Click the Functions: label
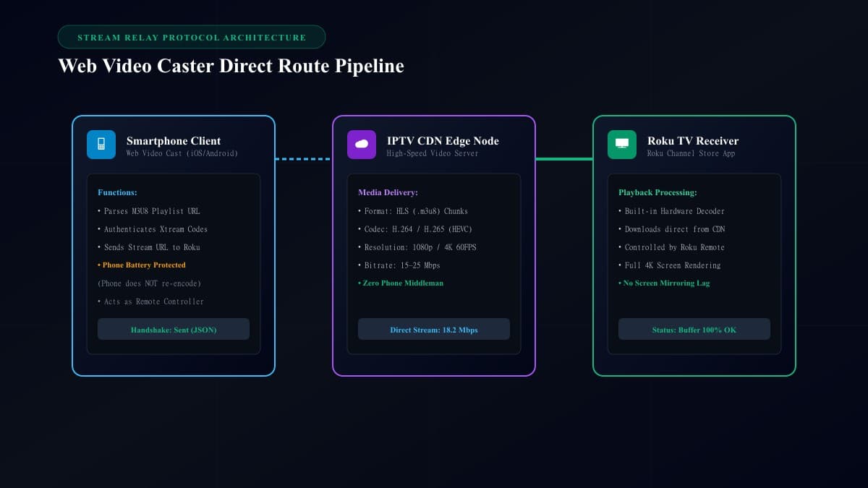868x488 pixels. pyautogui.click(x=117, y=192)
